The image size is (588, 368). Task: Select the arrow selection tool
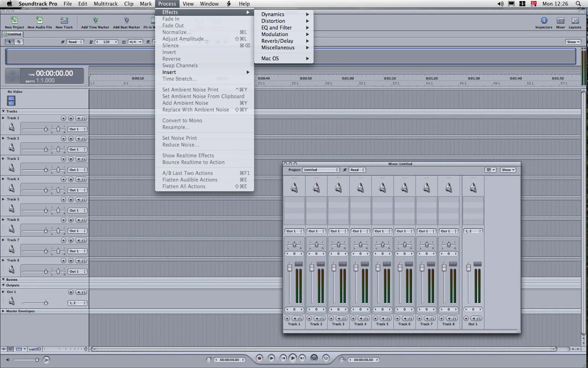tap(10, 42)
